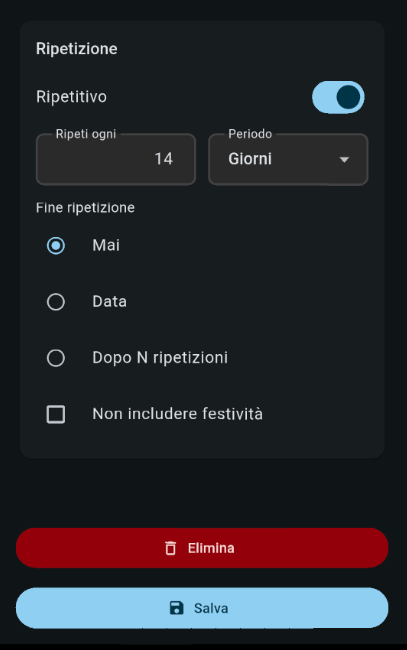The width and height of the screenshot is (407, 650).
Task: Turn off the Ripetitivo switch
Action: [x=338, y=97]
